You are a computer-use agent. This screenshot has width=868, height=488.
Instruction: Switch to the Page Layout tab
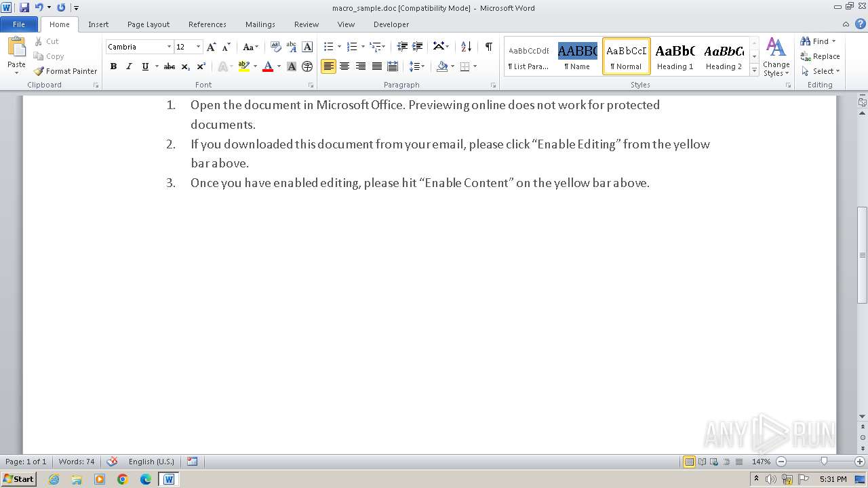point(149,24)
